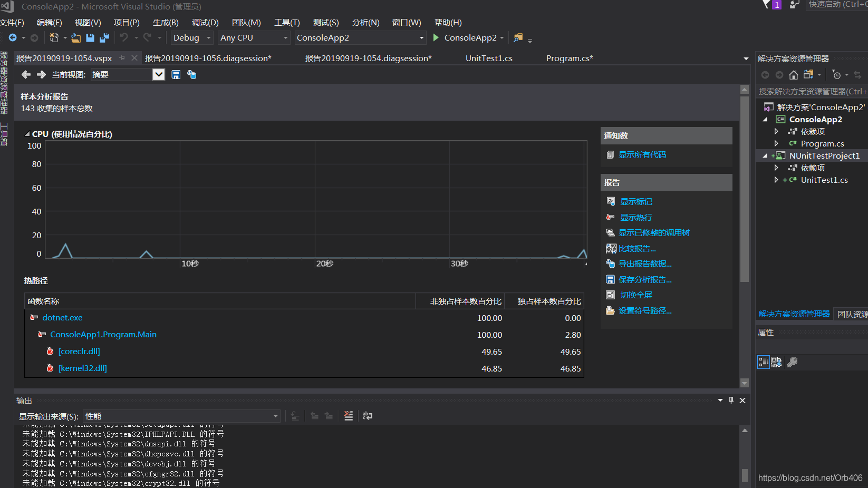Screen dimensions: 868x488
Task: Go forward in report view navigation
Action: [x=41, y=75]
